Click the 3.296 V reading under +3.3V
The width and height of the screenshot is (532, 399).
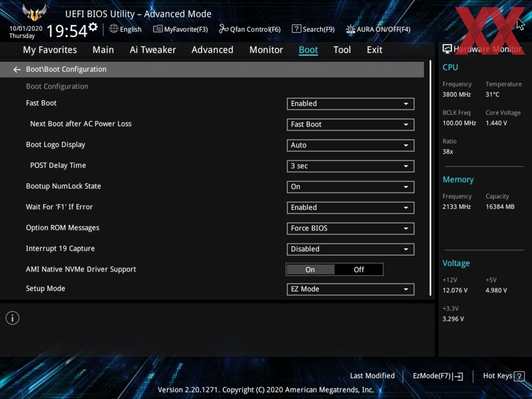pyautogui.click(x=453, y=319)
